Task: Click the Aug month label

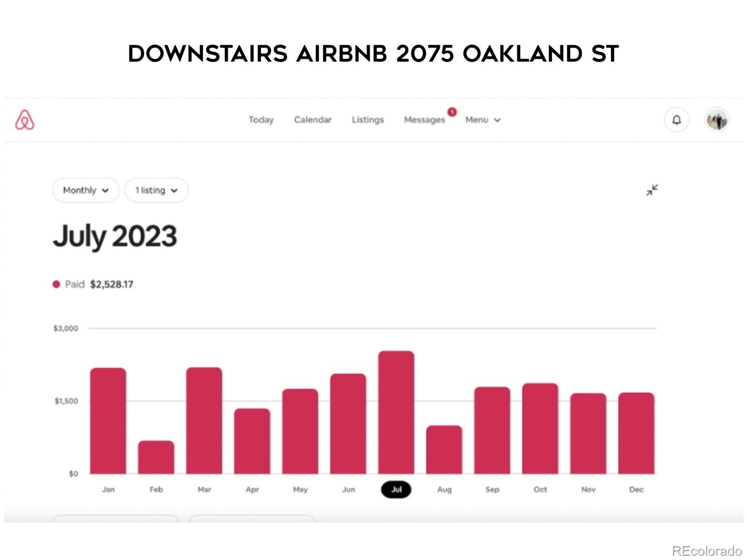Action: click(444, 490)
